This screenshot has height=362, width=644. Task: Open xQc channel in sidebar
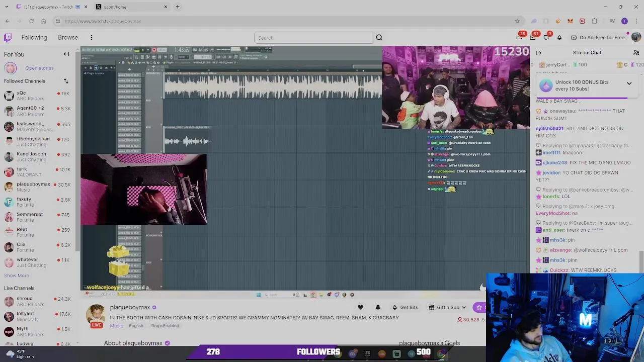click(38, 96)
